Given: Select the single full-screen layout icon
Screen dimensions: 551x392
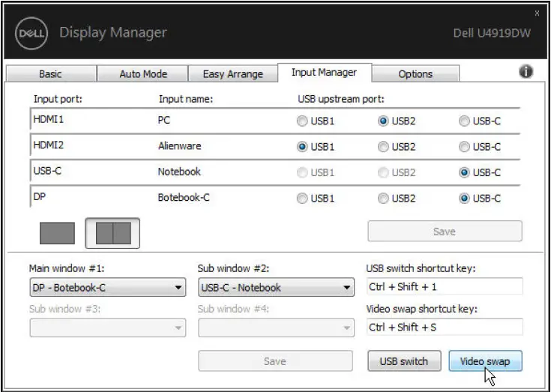Looking at the screenshot, I should 57,233.
